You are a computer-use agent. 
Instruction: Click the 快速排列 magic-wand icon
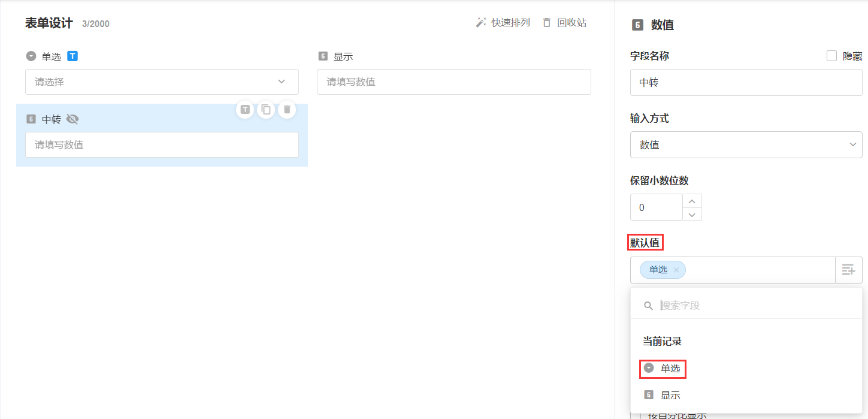(x=479, y=22)
